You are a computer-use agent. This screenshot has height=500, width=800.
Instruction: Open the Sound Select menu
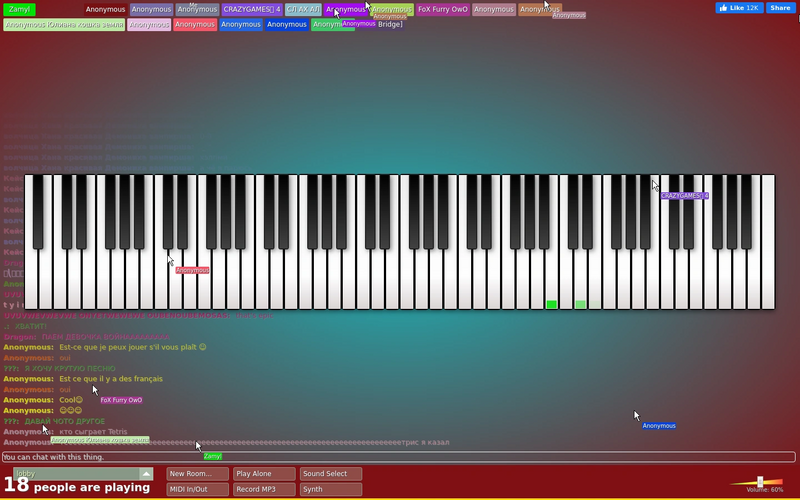331,473
